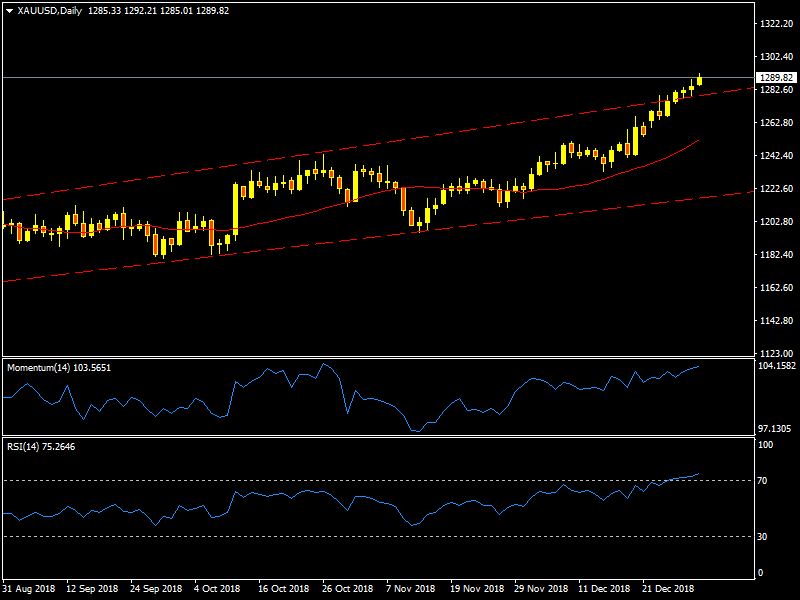Click the 97.1305 Momentum scale value

click(776, 428)
